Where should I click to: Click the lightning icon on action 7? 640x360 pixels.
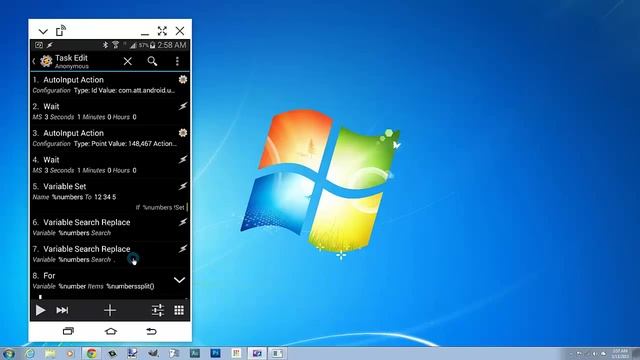(183, 249)
